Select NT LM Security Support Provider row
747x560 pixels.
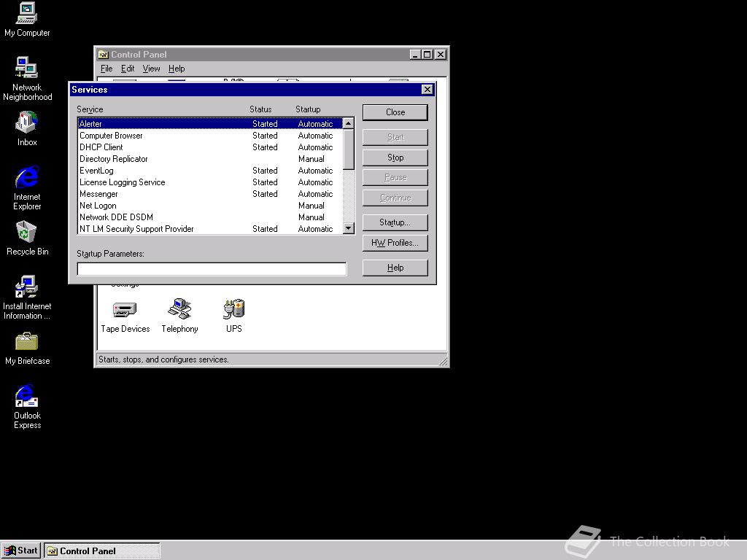[x=209, y=228]
